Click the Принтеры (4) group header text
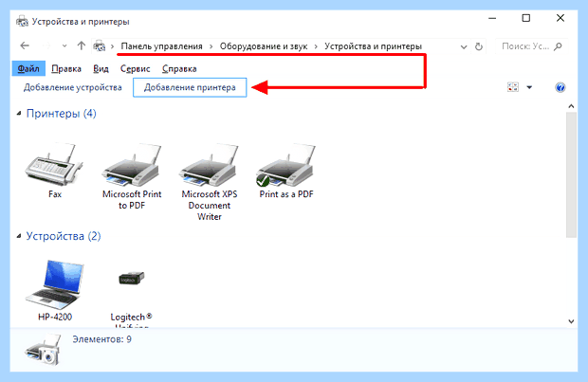Viewport: 588px width, 382px height. (x=61, y=113)
